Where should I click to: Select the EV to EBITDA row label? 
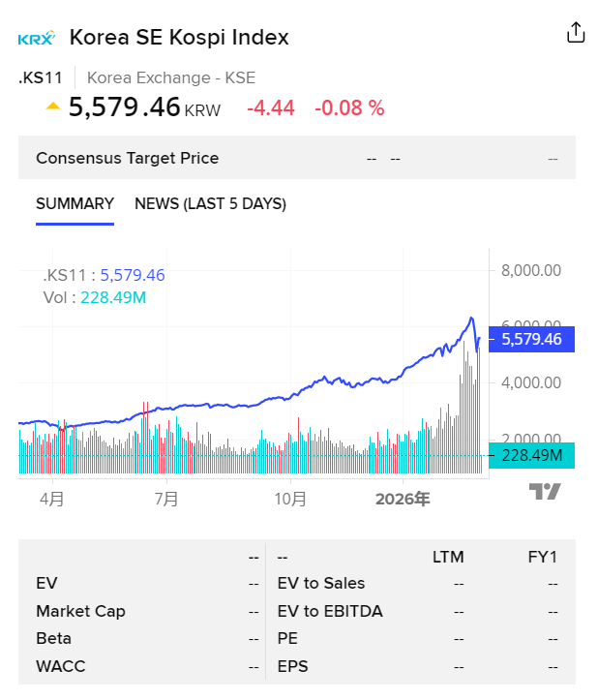click(330, 611)
